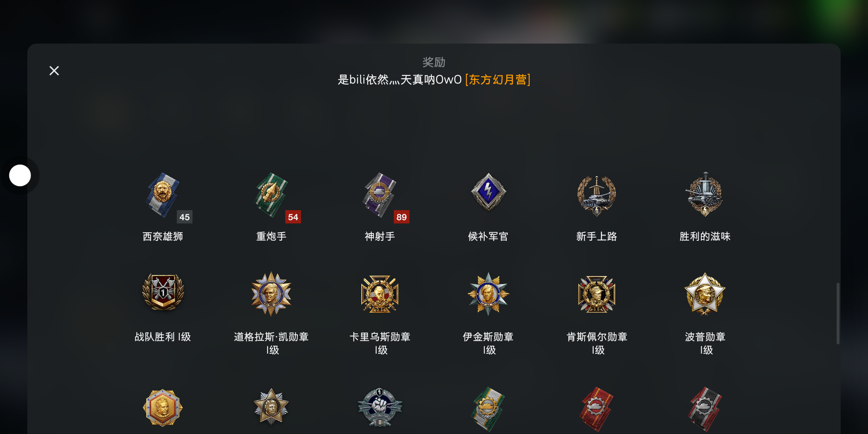View the 战队胜利 I级 shield badge
The height and width of the screenshot is (434, 868).
click(163, 293)
